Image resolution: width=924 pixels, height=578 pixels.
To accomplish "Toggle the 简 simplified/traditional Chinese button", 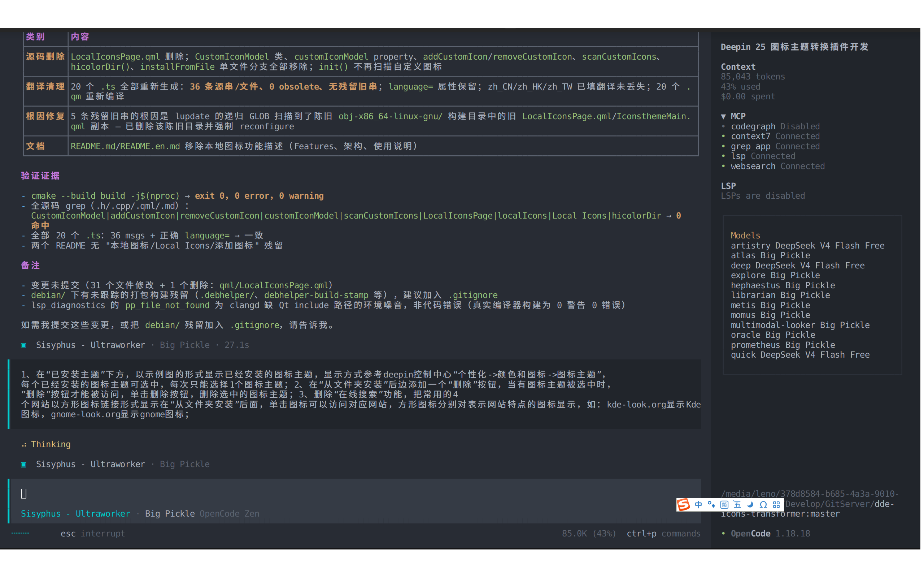I will (x=724, y=505).
